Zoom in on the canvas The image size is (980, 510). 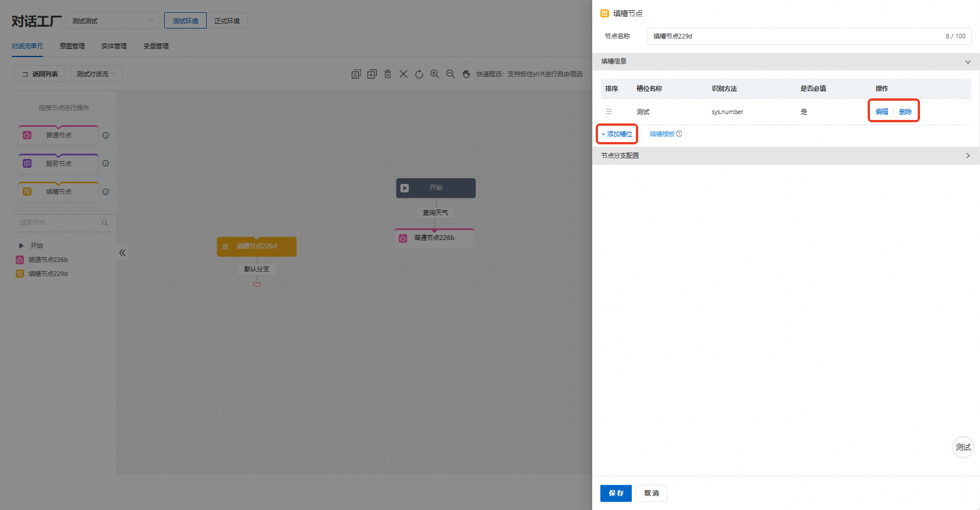(x=435, y=74)
